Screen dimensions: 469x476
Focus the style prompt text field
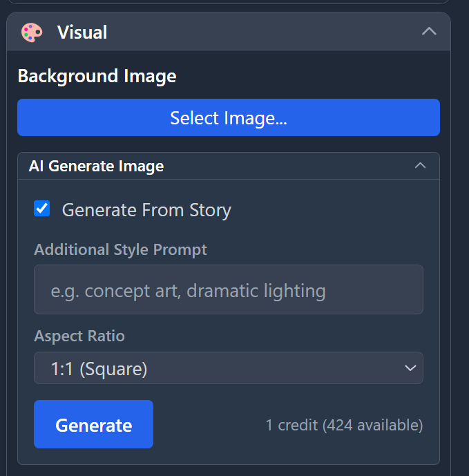[228, 289]
